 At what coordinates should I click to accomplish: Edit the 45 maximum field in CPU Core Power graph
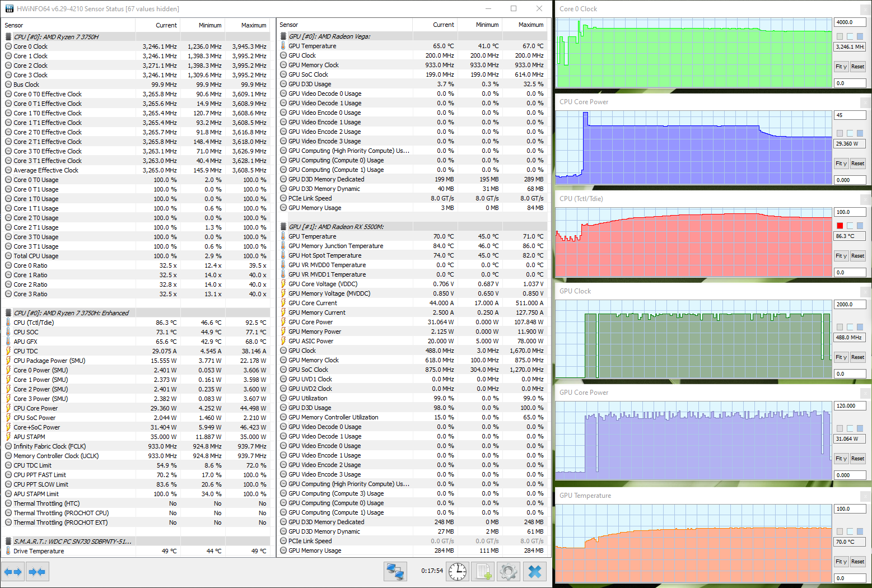click(x=850, y=115)
